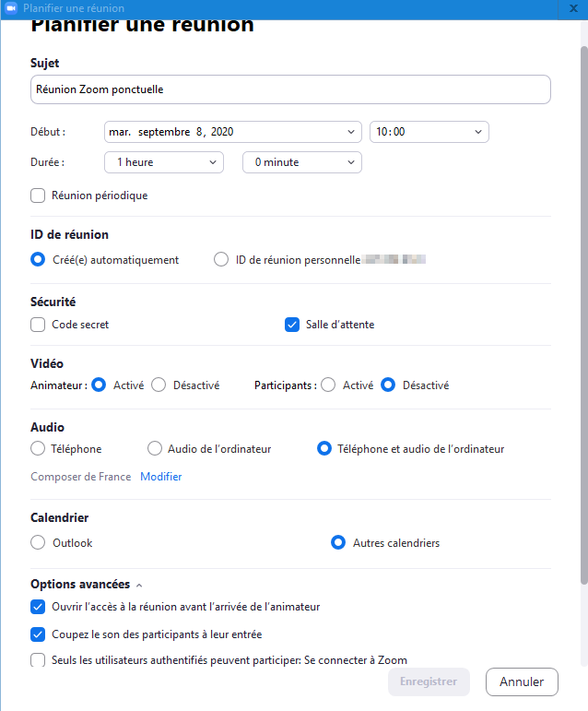
Task: Collapse the Options avancées section
Action: tap(139, 585)
